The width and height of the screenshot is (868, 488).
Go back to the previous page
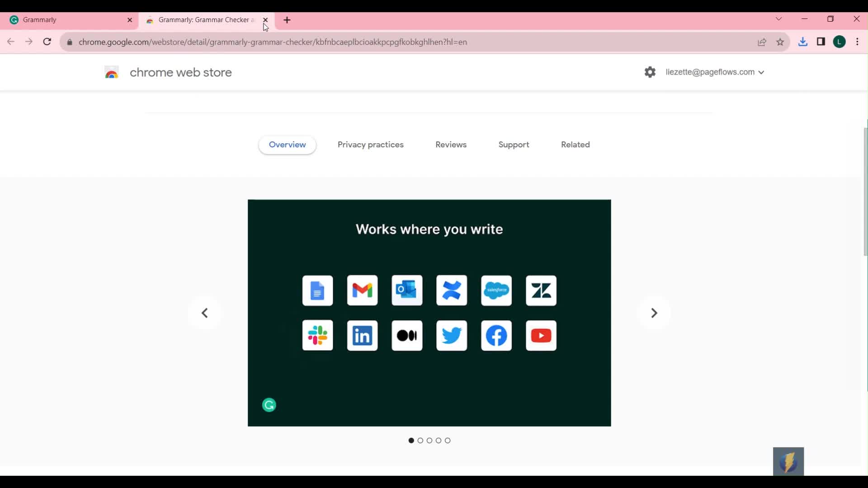pyautogui.click(x=11, y=42)
